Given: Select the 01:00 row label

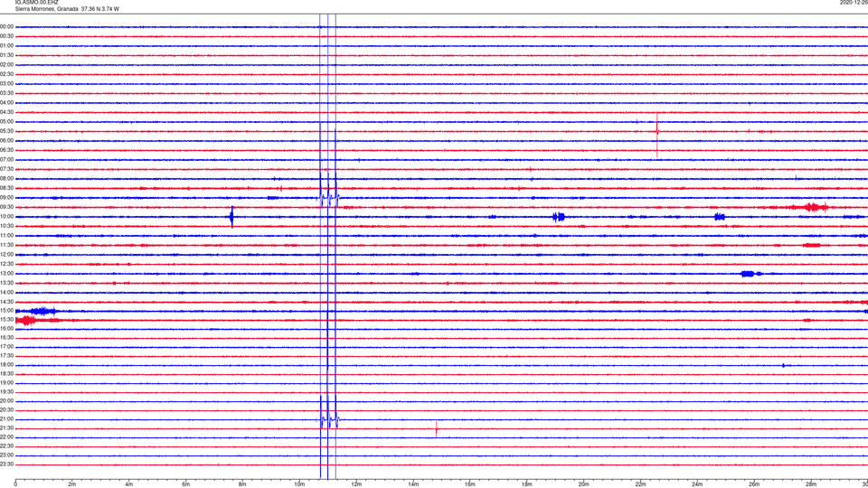Looking at the screenshot, I should click(x=6, y=46).
